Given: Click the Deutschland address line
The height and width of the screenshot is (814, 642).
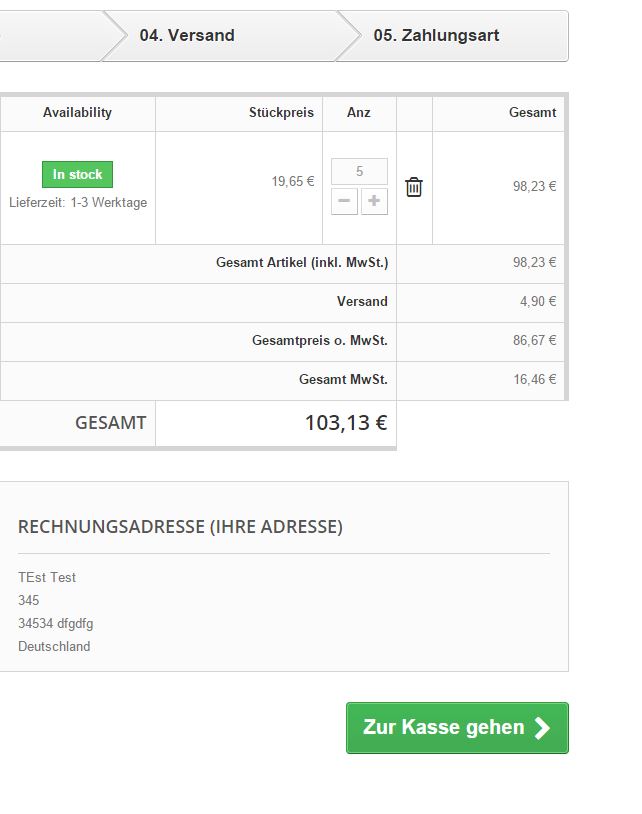Looking at the screenshot, I should click(x=54, y=646).
